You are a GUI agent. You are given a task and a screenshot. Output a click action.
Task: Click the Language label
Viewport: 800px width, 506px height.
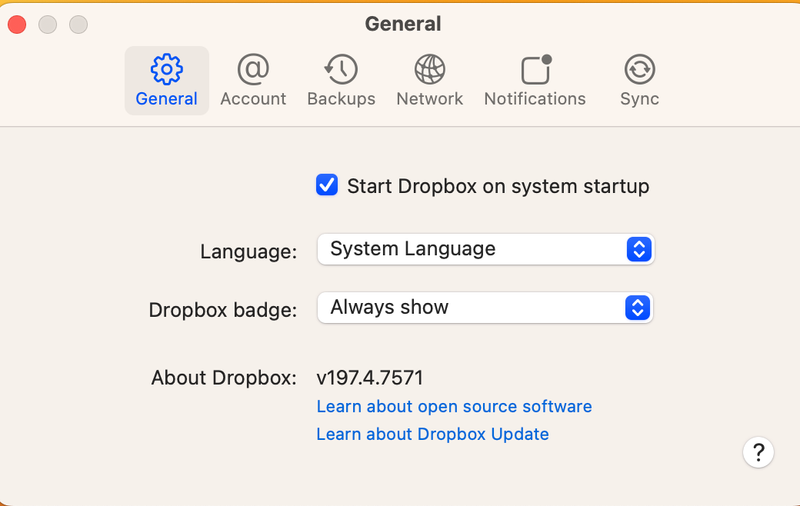248,251
